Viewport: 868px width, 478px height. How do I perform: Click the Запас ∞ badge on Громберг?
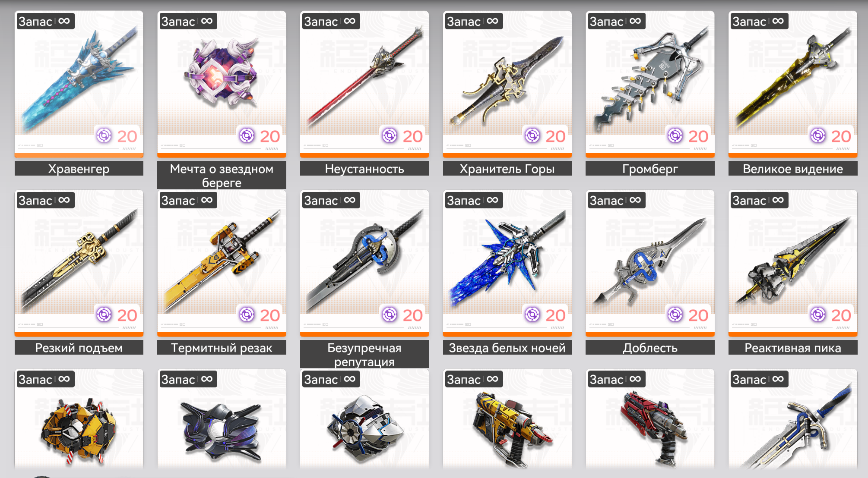pos(615,21)
